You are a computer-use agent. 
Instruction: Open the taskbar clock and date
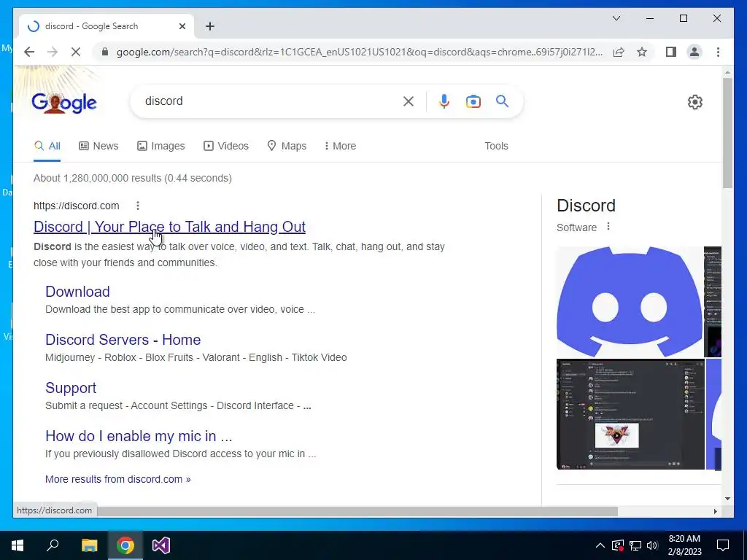point(684,545)
